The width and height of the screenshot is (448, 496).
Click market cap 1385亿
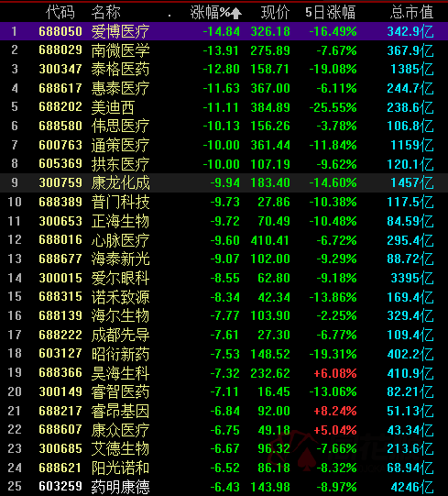point(412,70)
